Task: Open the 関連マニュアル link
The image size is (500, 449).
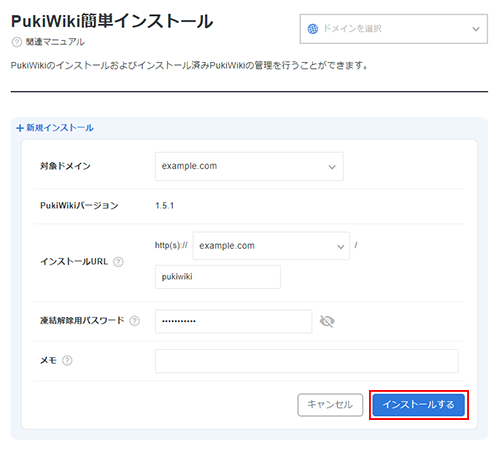Action: coord(55,42)
